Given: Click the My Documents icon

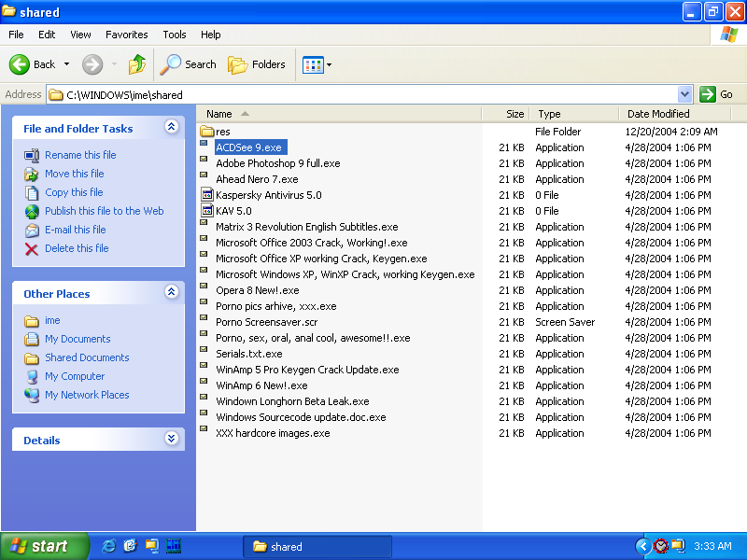Looking at the screenshot, I should [32, 339].
